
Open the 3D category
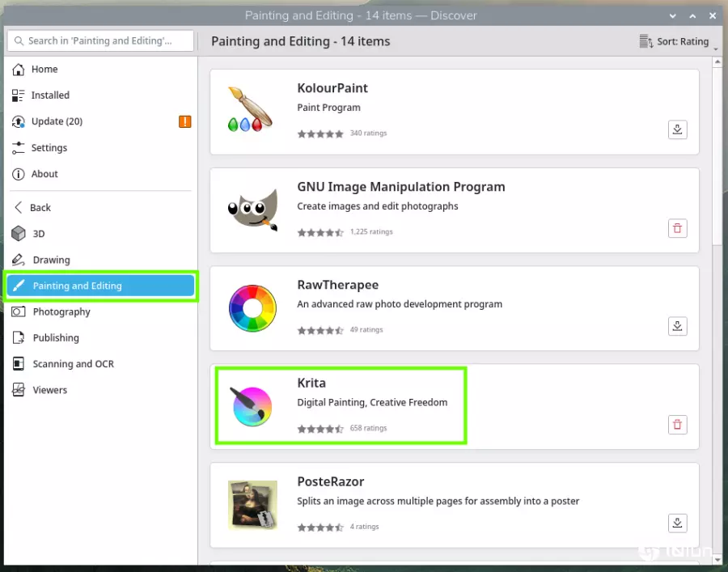pos(39,234)
